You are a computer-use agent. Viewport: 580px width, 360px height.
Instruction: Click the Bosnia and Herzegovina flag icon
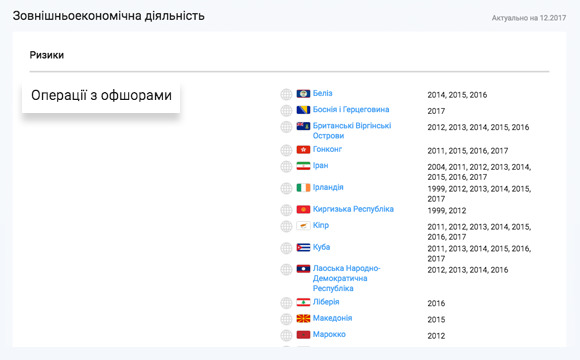tap(303, 110)
